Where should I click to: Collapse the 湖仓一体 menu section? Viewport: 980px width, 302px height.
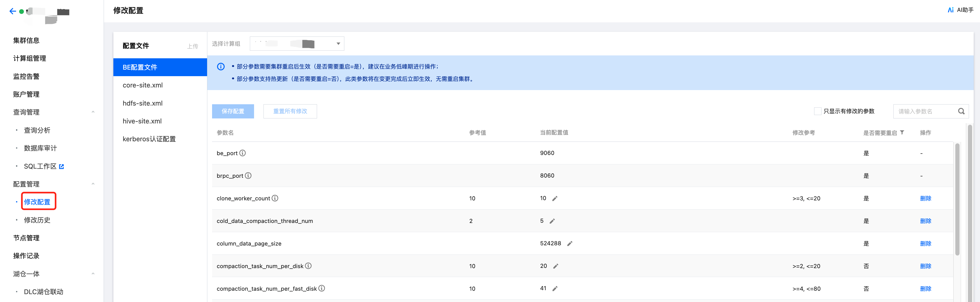[x=93, y=274]
